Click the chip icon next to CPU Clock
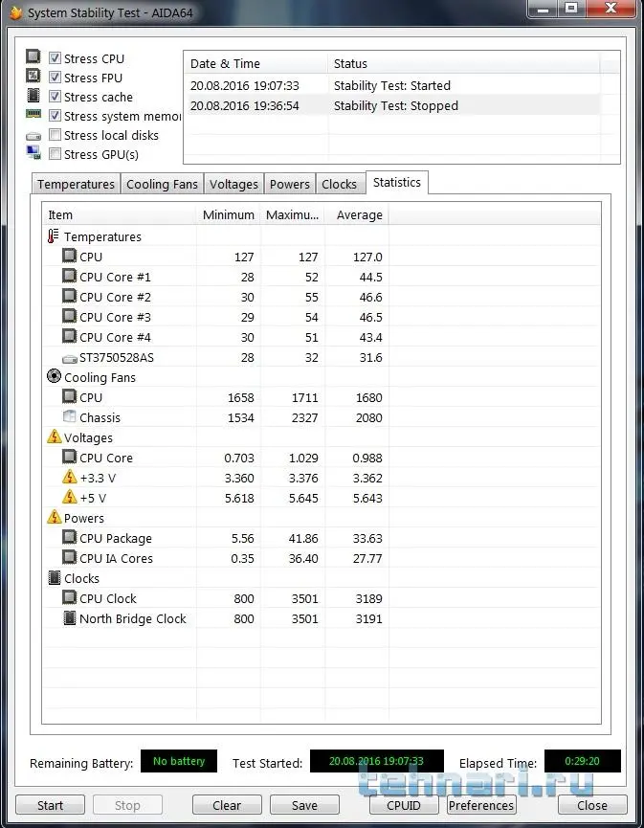 [69, 597]
